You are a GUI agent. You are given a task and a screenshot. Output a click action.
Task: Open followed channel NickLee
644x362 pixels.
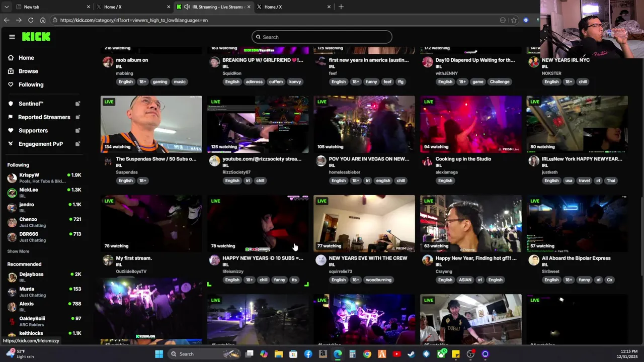[44, 193]
